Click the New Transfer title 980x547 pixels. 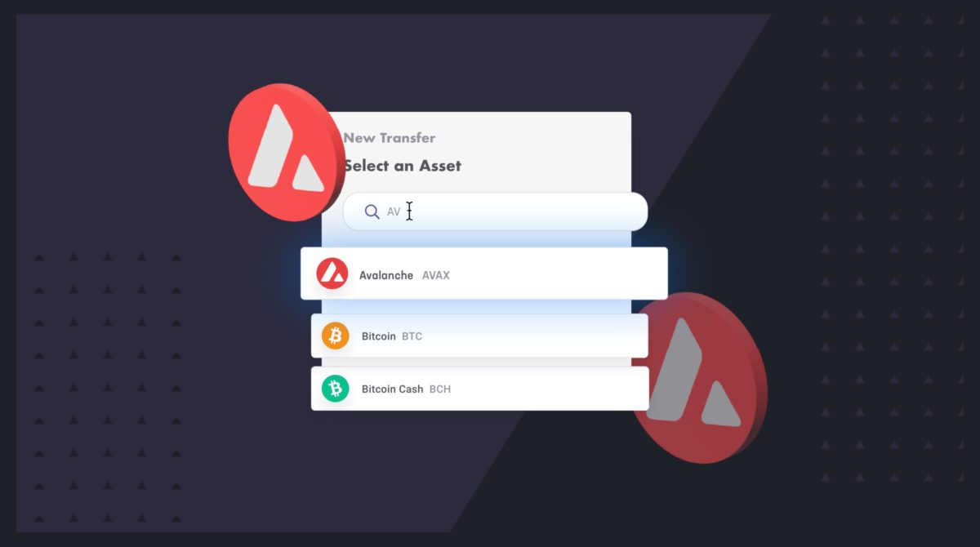[390, 138]
